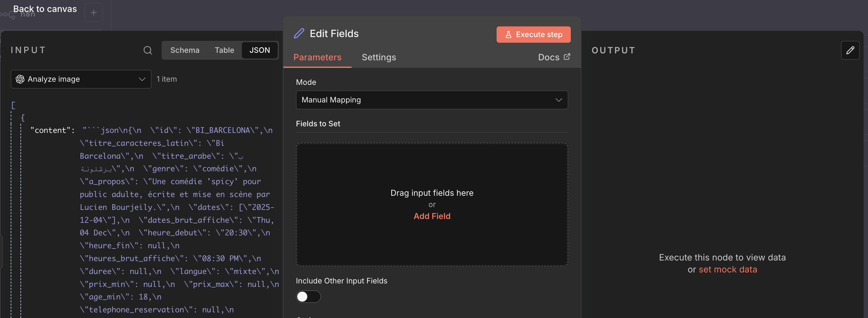The image size is (868, 318).
Task: Click the Add Field link
Action: coord(431,216)
